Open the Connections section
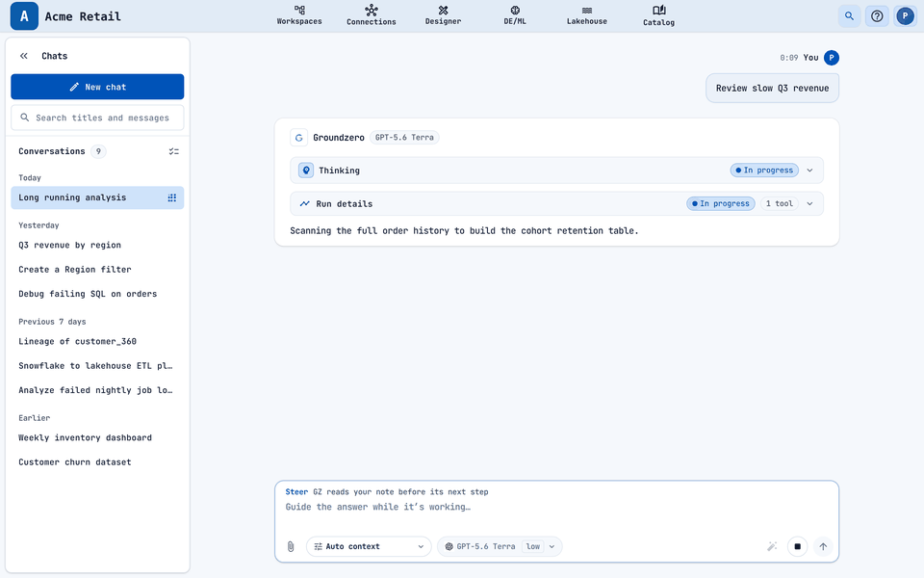 372,15
